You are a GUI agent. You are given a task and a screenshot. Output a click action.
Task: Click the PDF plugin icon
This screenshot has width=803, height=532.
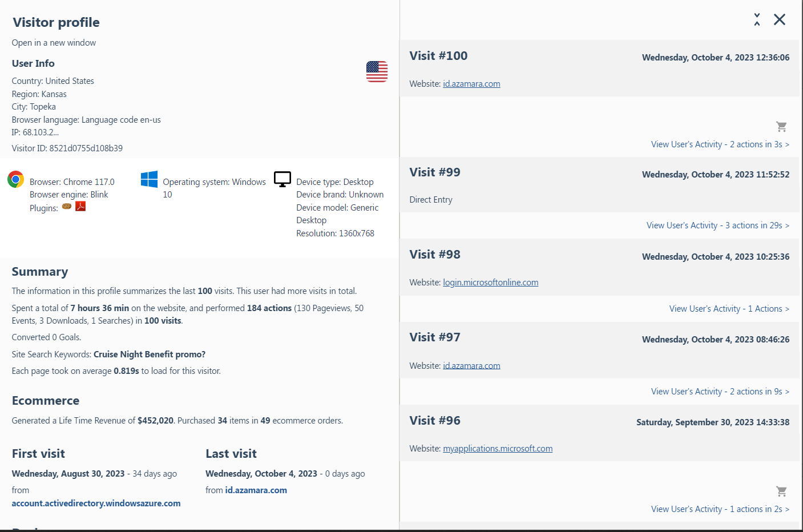[80, 206]
